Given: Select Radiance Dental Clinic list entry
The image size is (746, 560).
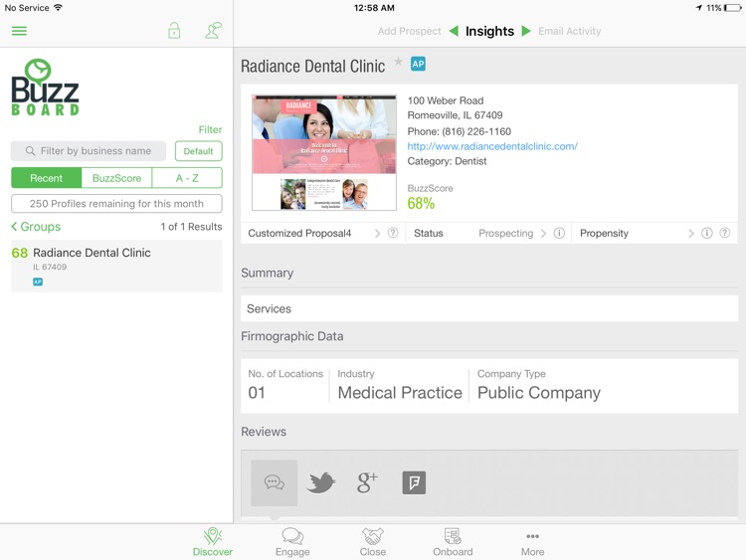Looking at the screenshot, I should pos(116,266).
